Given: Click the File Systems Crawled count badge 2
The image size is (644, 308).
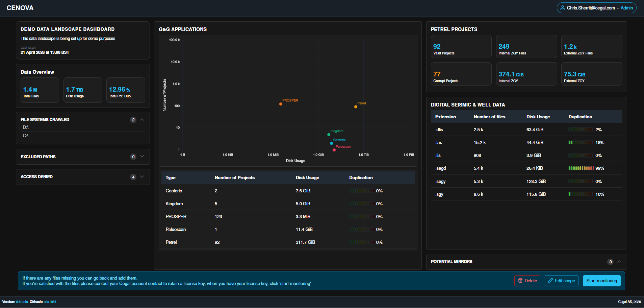Looking at the screenshot, I should click(133, 120).
